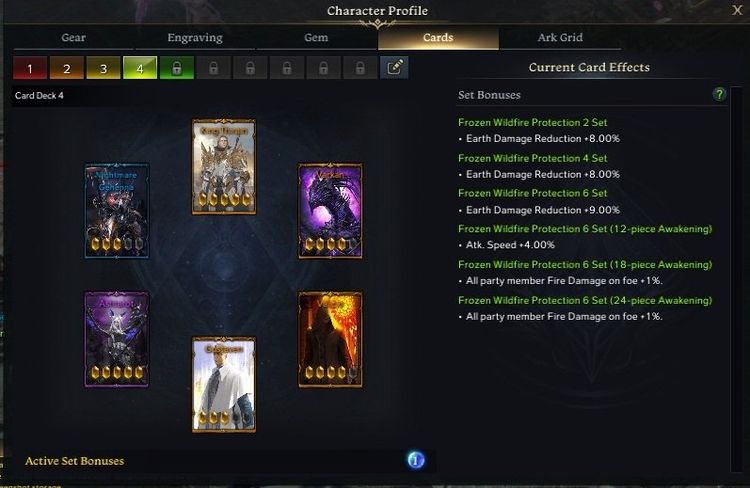Open the Gear tab
Screen dimensions: 750x488
click(x=73, y=38)
